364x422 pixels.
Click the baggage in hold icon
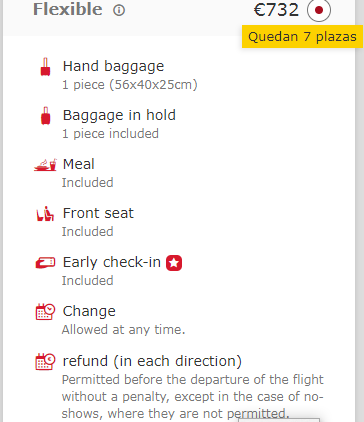click(45, 116)
